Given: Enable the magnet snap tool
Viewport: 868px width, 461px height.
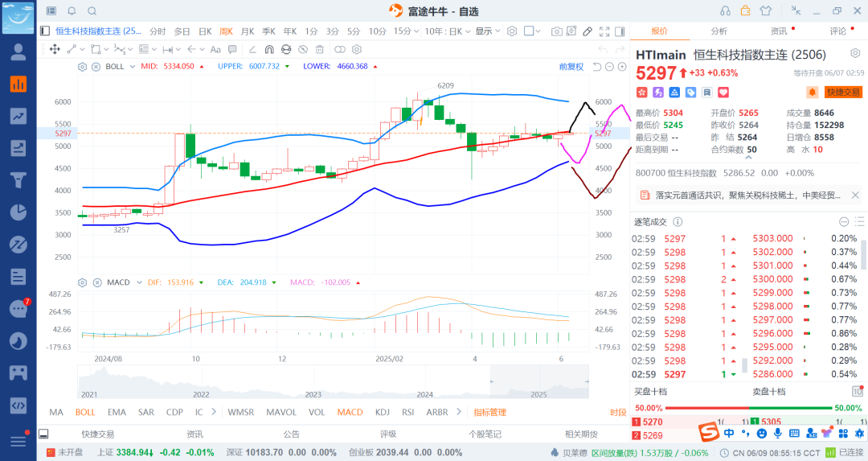Looking at the screenshot, I should click(269, 49).
